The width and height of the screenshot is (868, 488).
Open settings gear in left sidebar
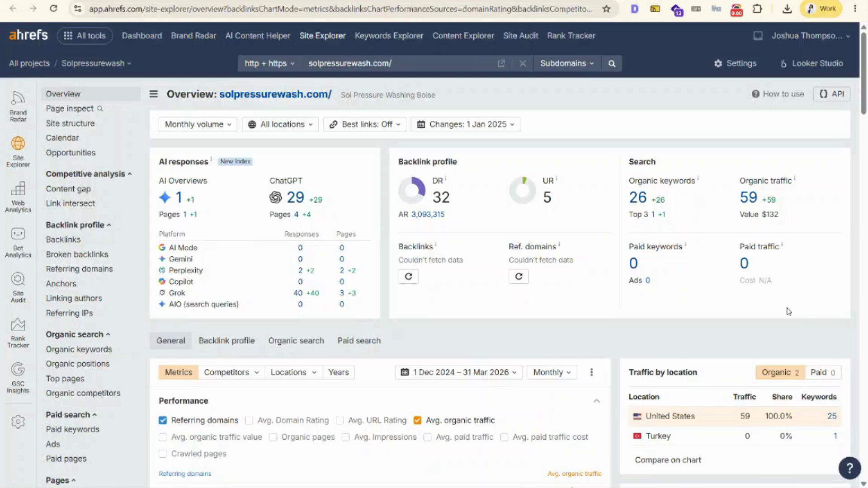coord(18,422)
